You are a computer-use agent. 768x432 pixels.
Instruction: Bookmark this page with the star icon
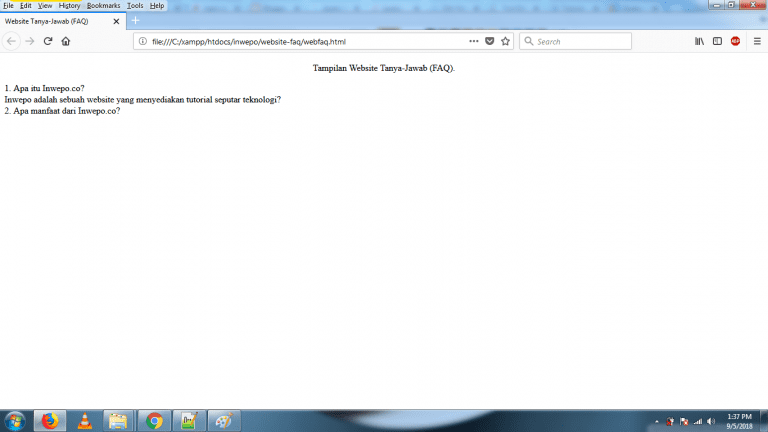pyautogui.click(x=505, y=41)
